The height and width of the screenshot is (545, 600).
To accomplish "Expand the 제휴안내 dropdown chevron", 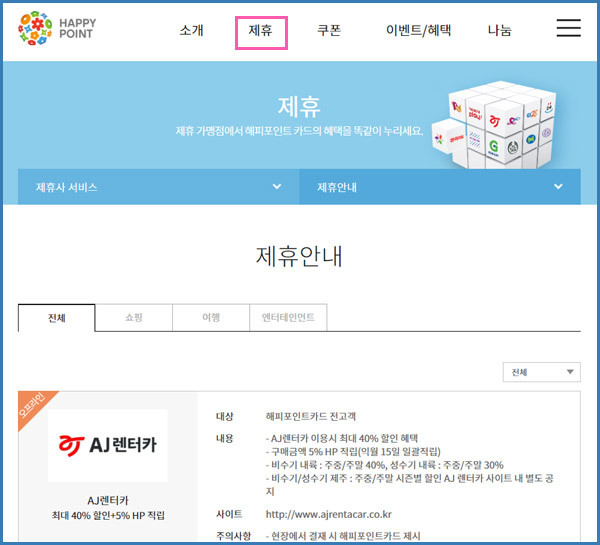I will [x=558, y=187].
